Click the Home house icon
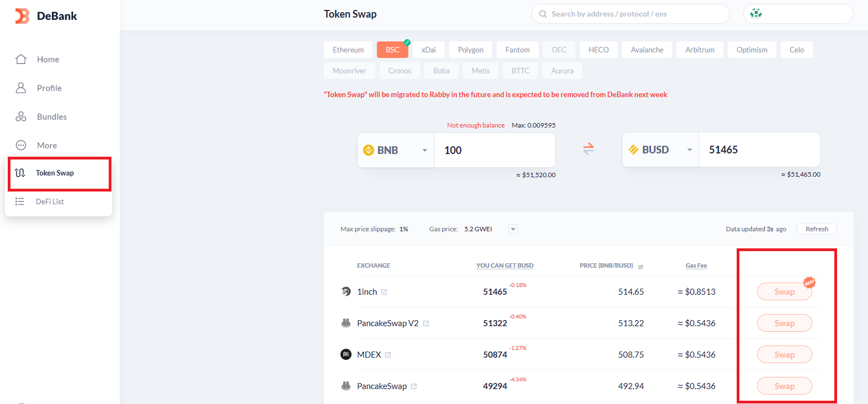Viewport: 868px width, 404px height. 21,59
